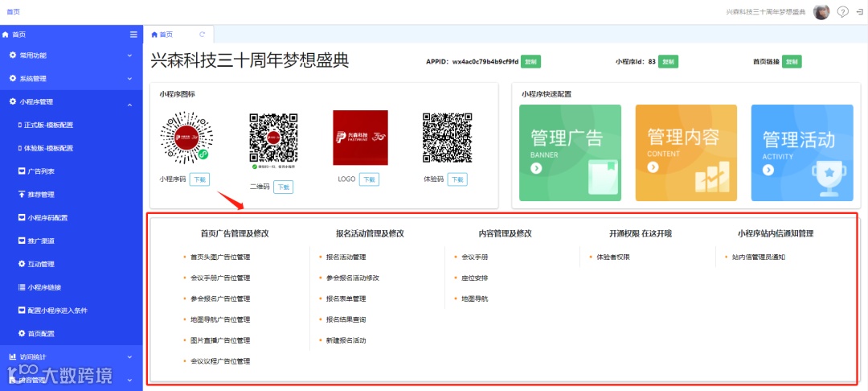Copy the 首页链接 with 复制 button
The width and height of the screenshot is (868, 391).
tap(792, 61)
